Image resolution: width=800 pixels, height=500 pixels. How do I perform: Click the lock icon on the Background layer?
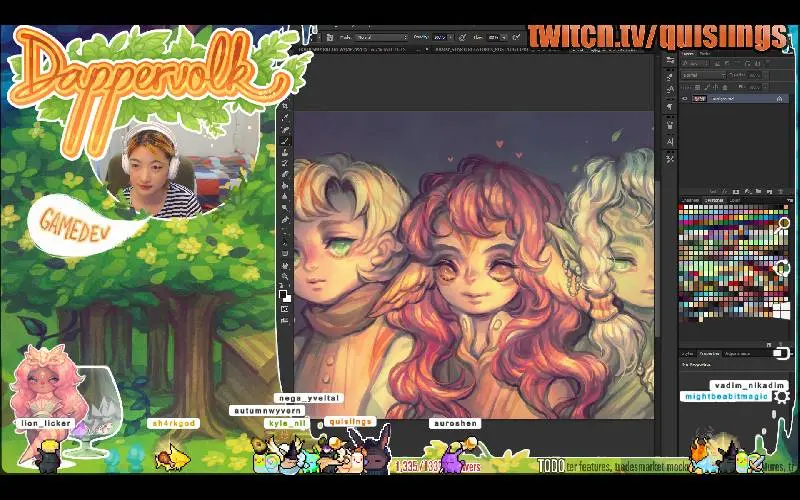click(x=778, y=99)
